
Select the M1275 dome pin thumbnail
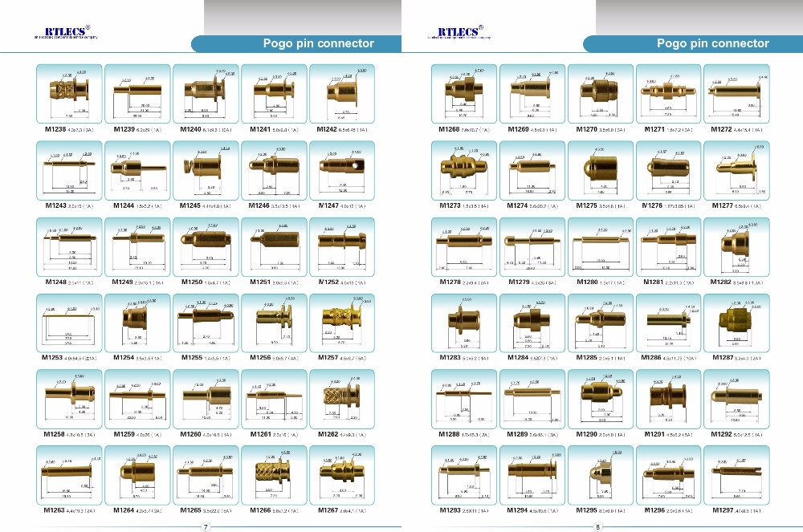click(601, 169)
